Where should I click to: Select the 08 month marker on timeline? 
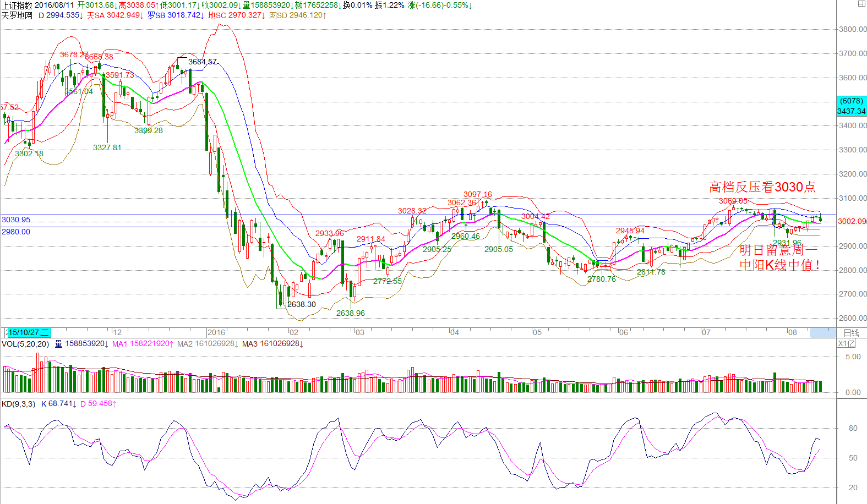[792, 332]
